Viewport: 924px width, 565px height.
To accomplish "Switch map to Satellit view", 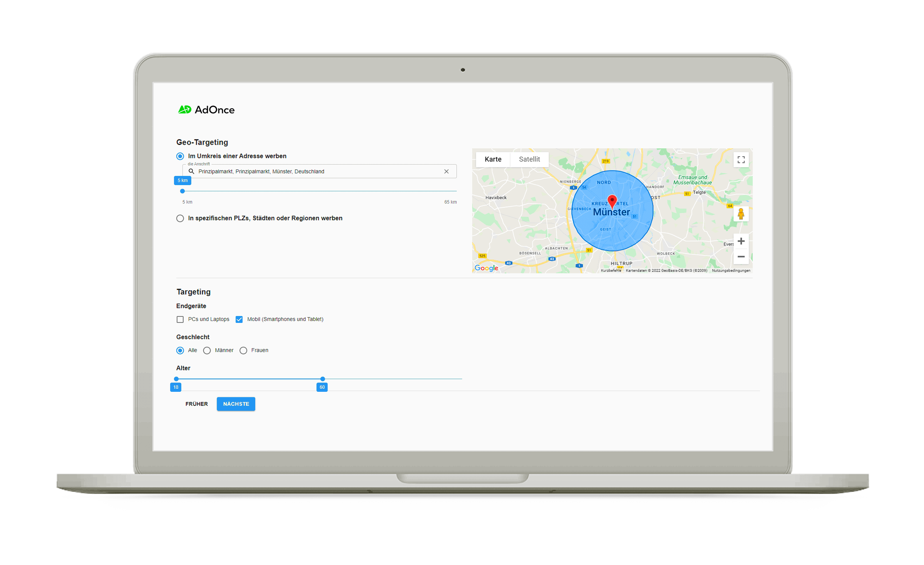I will (x=529, y=159).
